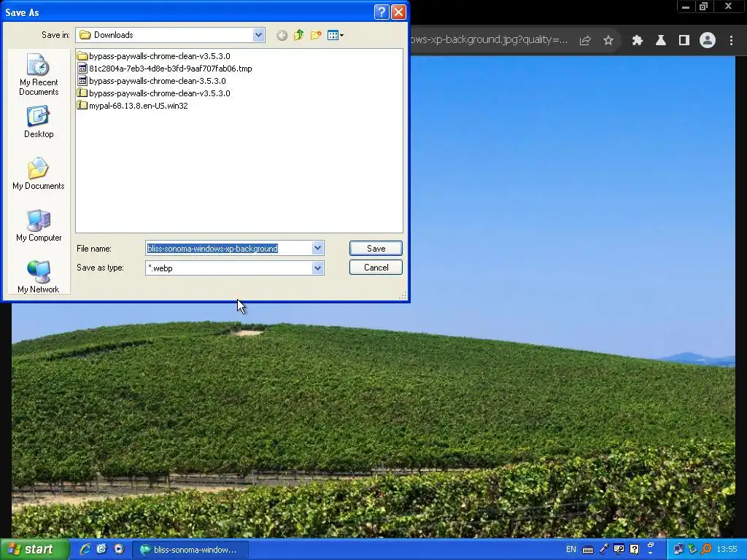Open My Recent Documents shortcut
The height and width of the screenshot is (560, 747).
click(39, 75)
